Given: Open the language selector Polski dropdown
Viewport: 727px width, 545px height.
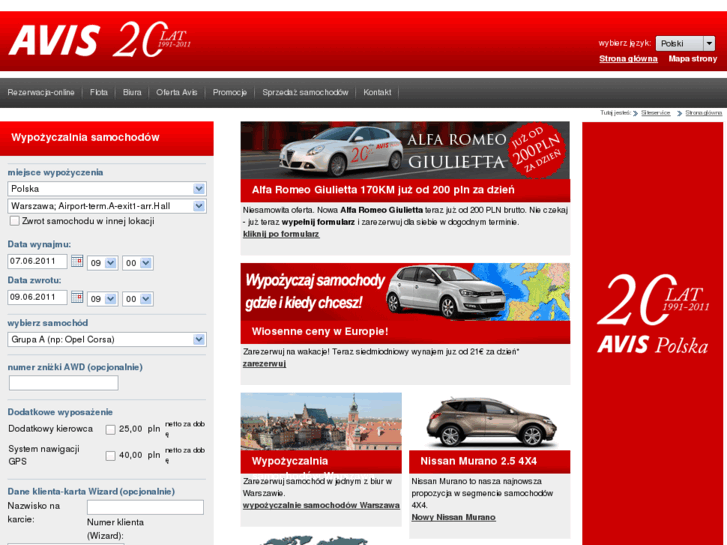Looking at the screenshot, I should click(x=685, y=44).
